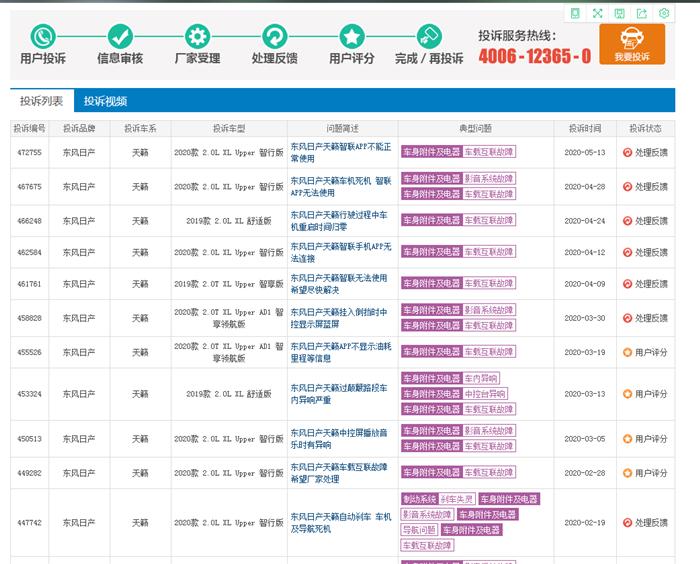This screenshot has width=700, height=564.
Task: Click the 中控台异响 tag in row 453324
Action: click(x=485, y=394)
